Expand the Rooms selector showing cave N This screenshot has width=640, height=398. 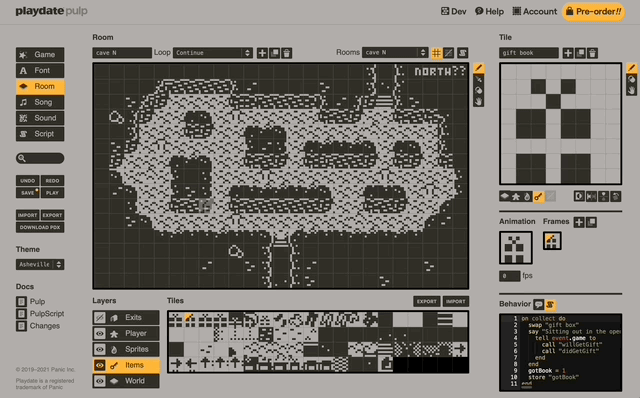(395, 53)
